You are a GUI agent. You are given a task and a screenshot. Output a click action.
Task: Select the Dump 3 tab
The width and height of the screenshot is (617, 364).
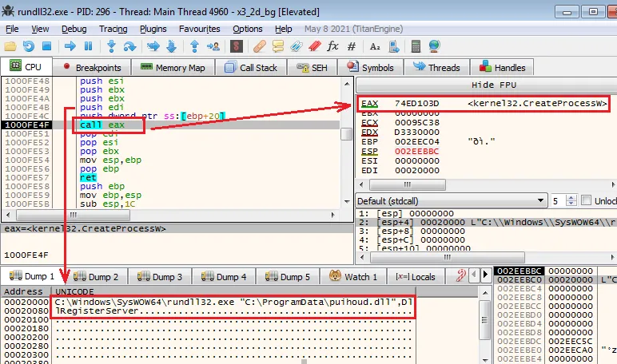[161, 277]
